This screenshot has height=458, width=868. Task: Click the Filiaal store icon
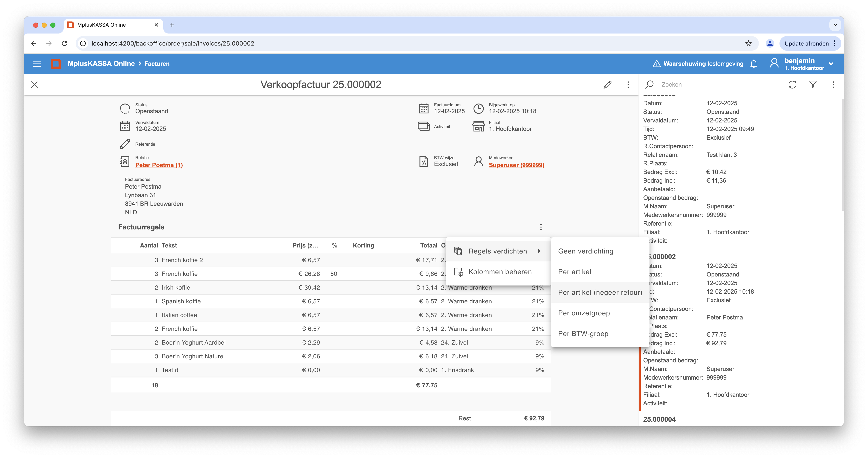tap(478, 126)
